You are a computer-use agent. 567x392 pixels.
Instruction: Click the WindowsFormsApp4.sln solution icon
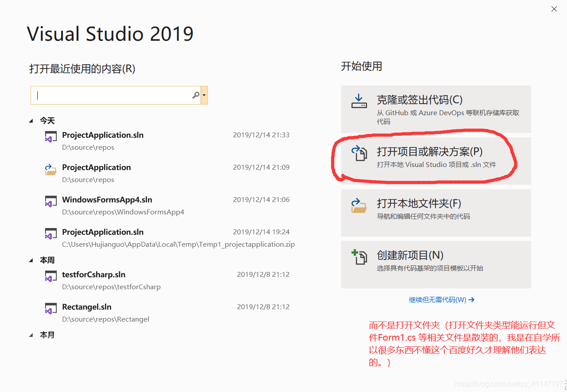coord(50,201)
